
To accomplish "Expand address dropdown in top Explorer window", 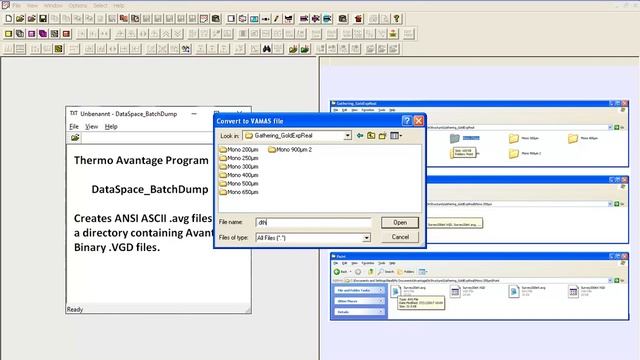I will click(x=610, y=128).
